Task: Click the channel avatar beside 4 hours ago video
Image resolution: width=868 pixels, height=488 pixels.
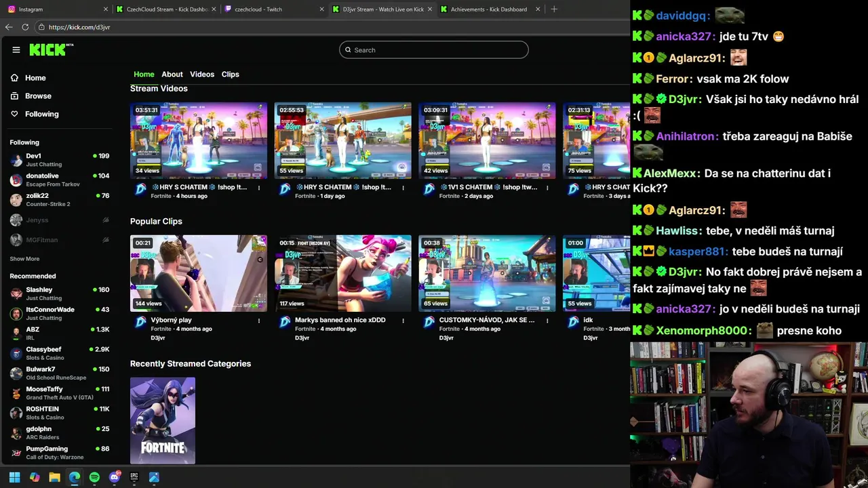Action: click(140, 189)
